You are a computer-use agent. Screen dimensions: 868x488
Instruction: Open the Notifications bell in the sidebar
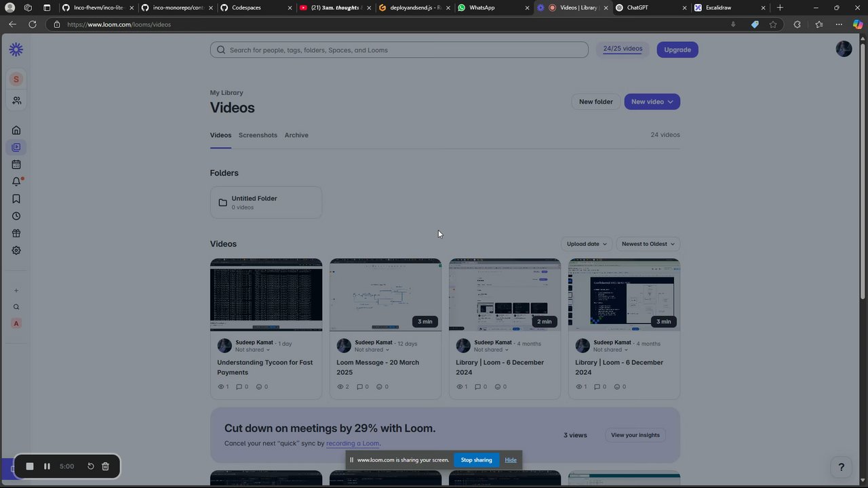(16, 182)
